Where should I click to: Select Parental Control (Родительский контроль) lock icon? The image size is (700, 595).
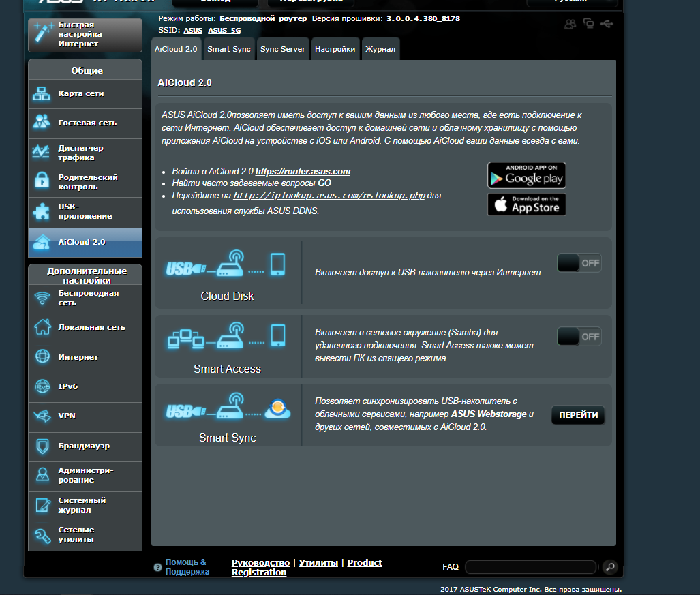pyautogui.click(x=42, y=182)
